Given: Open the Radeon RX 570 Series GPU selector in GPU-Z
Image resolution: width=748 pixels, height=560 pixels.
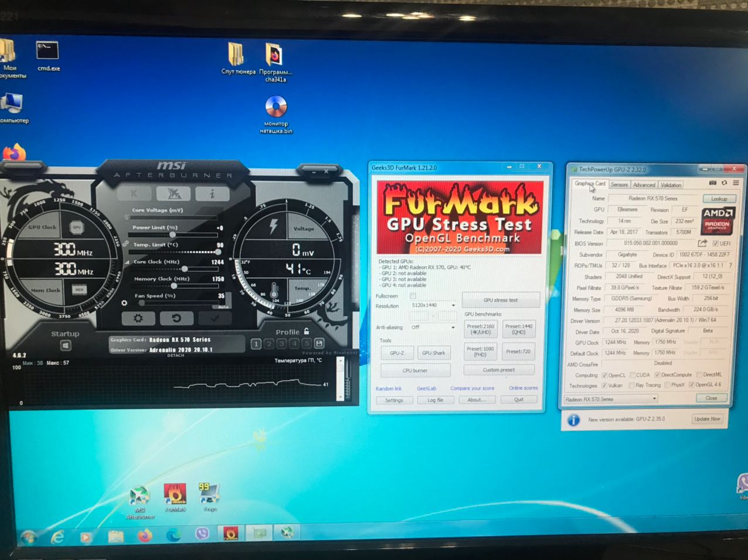Looking at the screenshot, I should [x=610, y=399].
